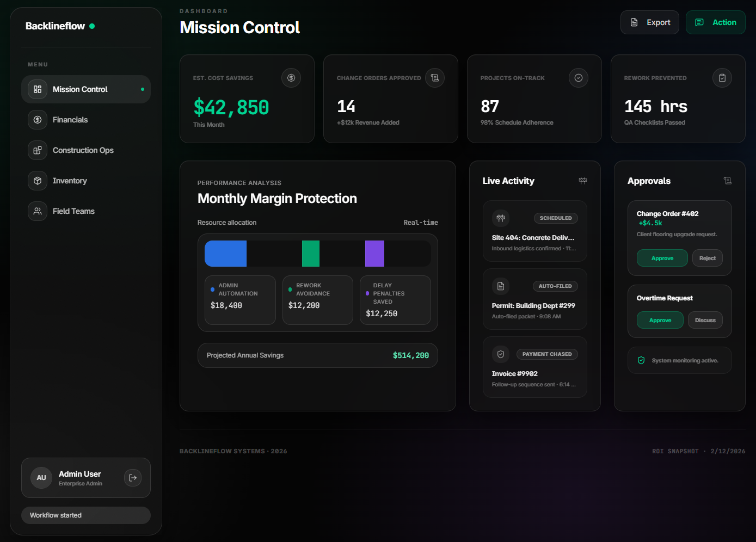
Task: Click the check-circle icon on Projects On-Track card
Action: (x=579, y=78)
